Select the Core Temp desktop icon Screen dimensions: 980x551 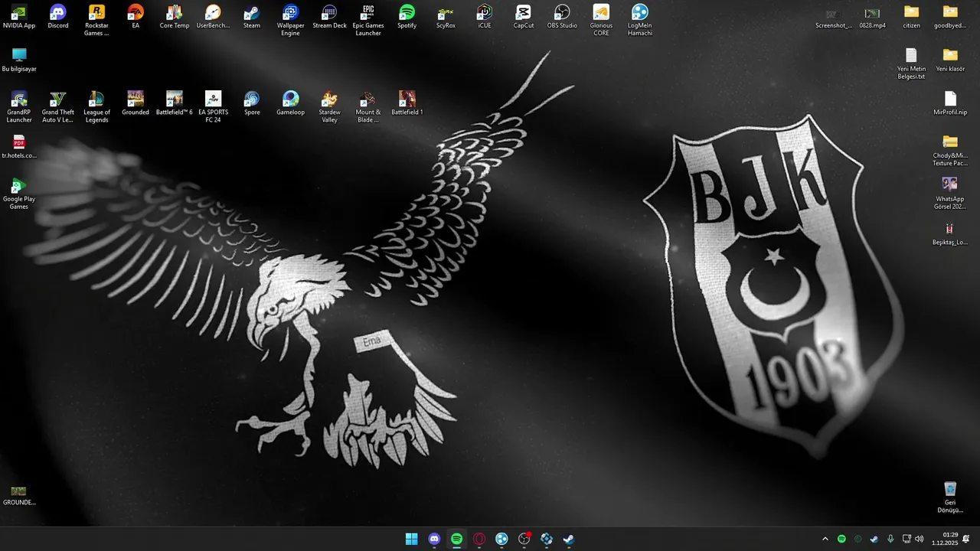tap(175, 17)
